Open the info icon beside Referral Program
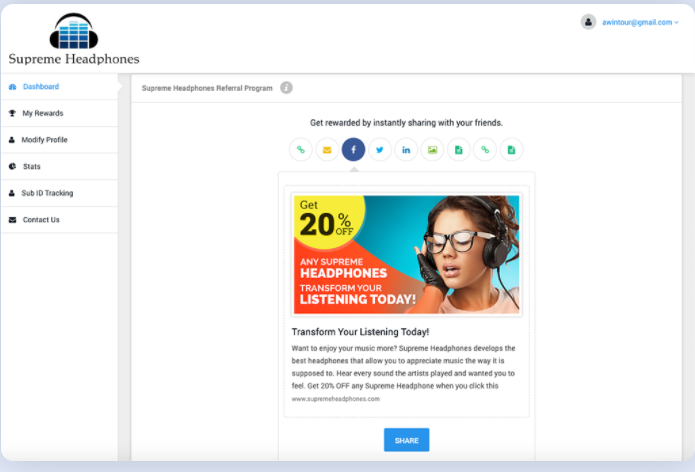The image size is (695, 472). click(286, 88)
